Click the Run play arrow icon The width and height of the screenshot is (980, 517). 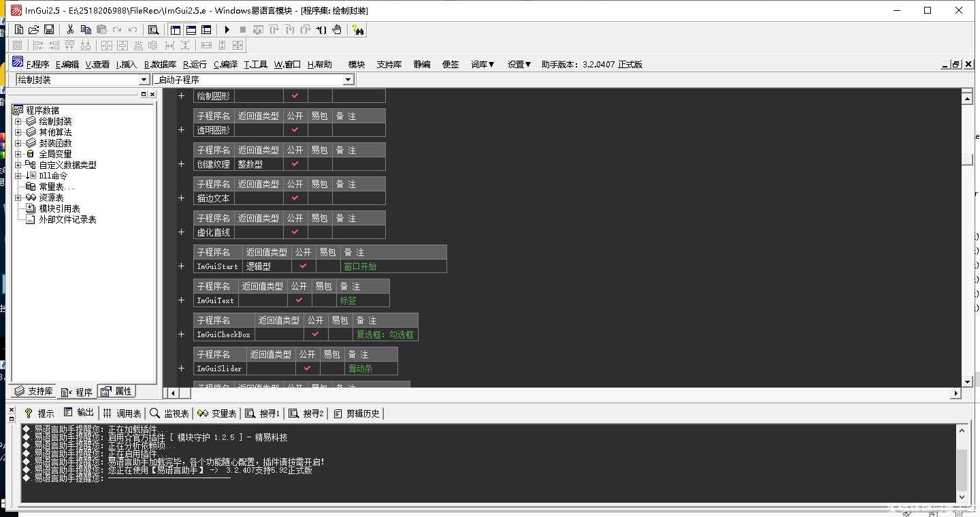pos(227,29)
